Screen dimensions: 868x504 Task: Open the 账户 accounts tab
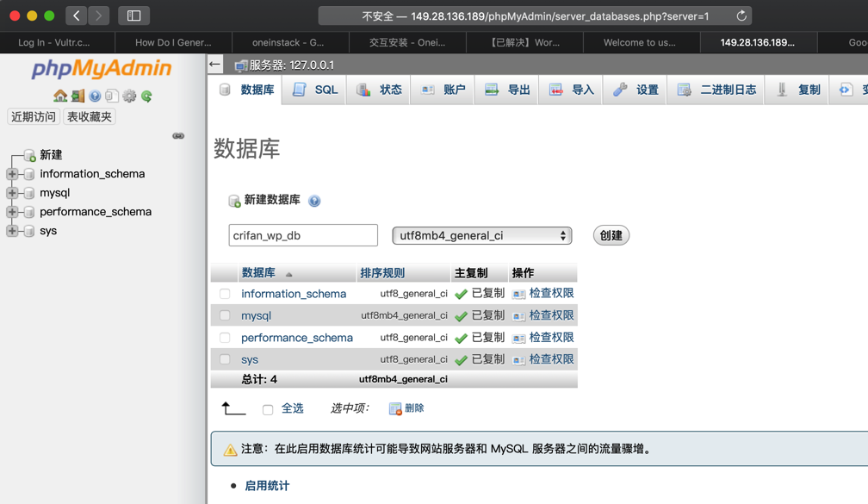[x=443, y=90]
